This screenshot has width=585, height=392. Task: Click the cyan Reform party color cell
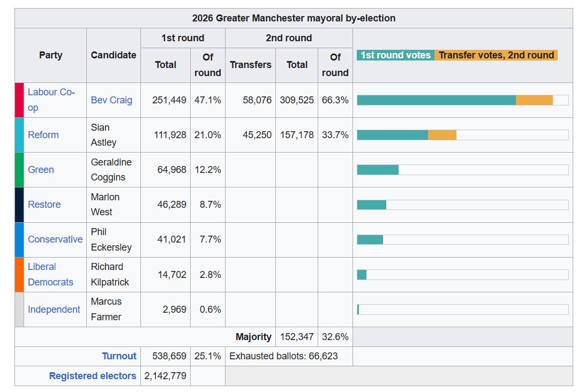[19, 134]
